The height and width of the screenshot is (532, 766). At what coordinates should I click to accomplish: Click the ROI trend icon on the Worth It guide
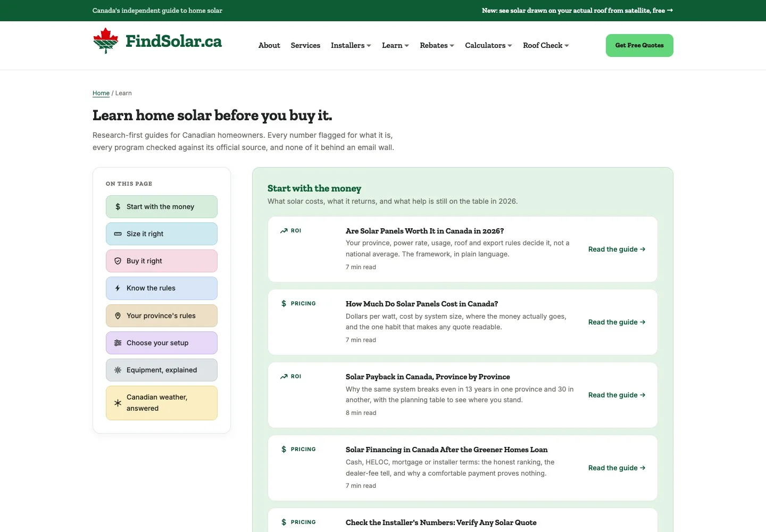284,231
